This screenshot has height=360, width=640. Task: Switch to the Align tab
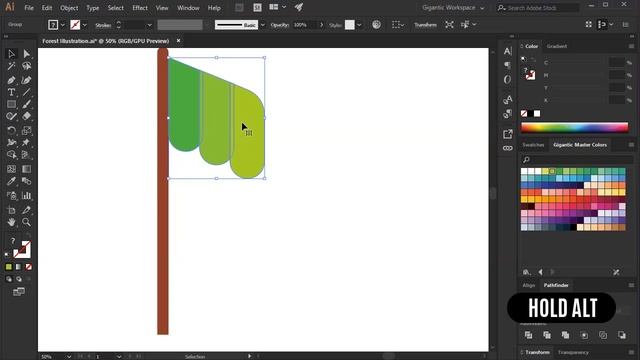pos(529,285)
